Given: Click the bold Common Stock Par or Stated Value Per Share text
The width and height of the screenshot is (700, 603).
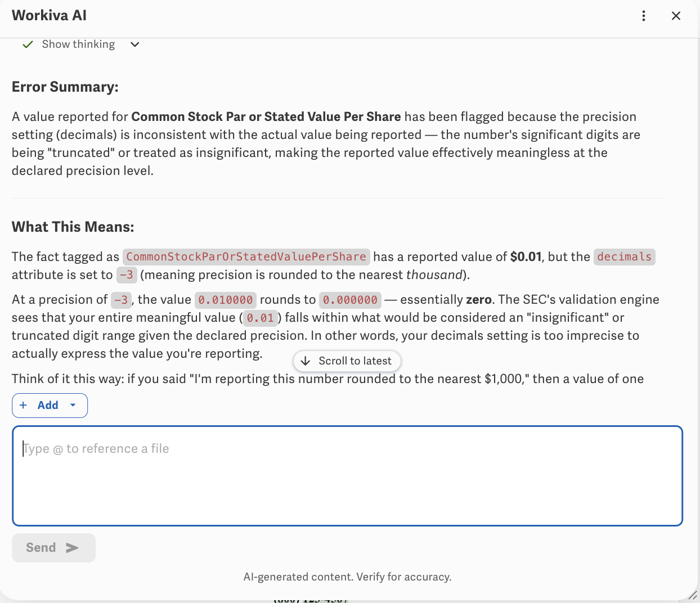Looking at the screenshot, I should pos(266,117).
